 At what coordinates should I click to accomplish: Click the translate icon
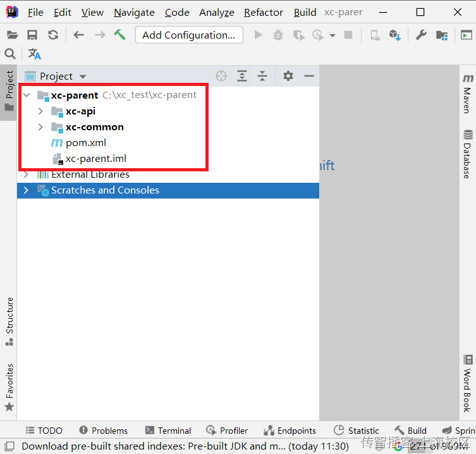34,54
